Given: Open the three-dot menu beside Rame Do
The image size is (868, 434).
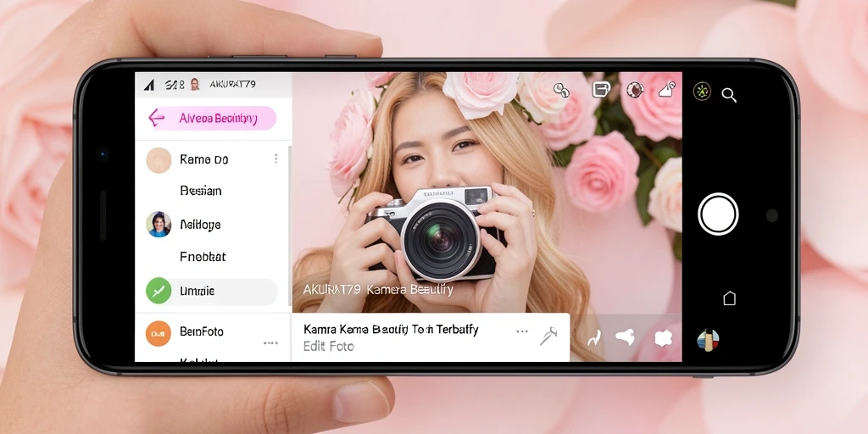Looking at the screenshot, I should tap(275, 159).
